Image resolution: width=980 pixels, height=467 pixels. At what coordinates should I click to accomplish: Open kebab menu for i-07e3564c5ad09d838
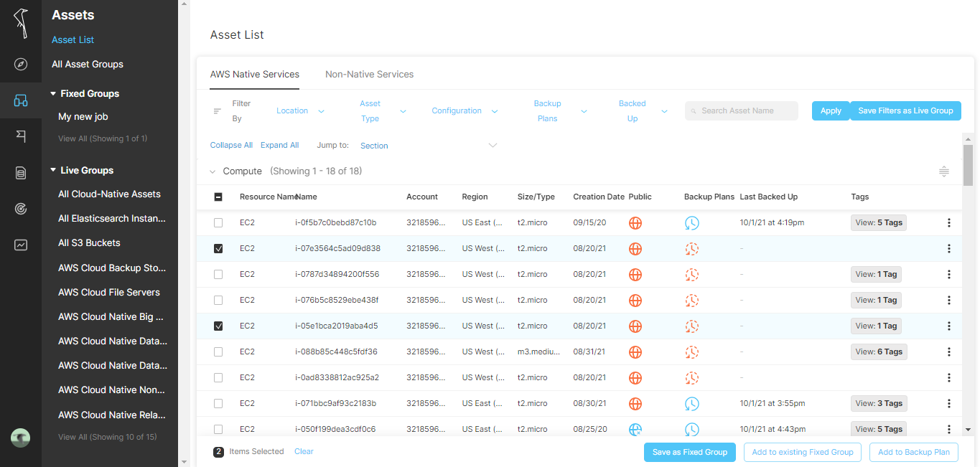tap(949, 249)
